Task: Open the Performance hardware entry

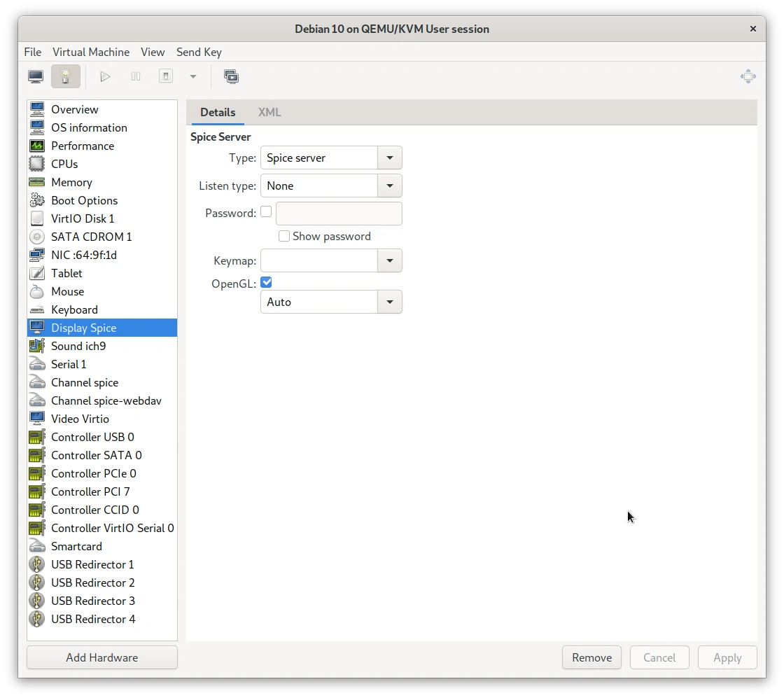Action: pos(102,146)
